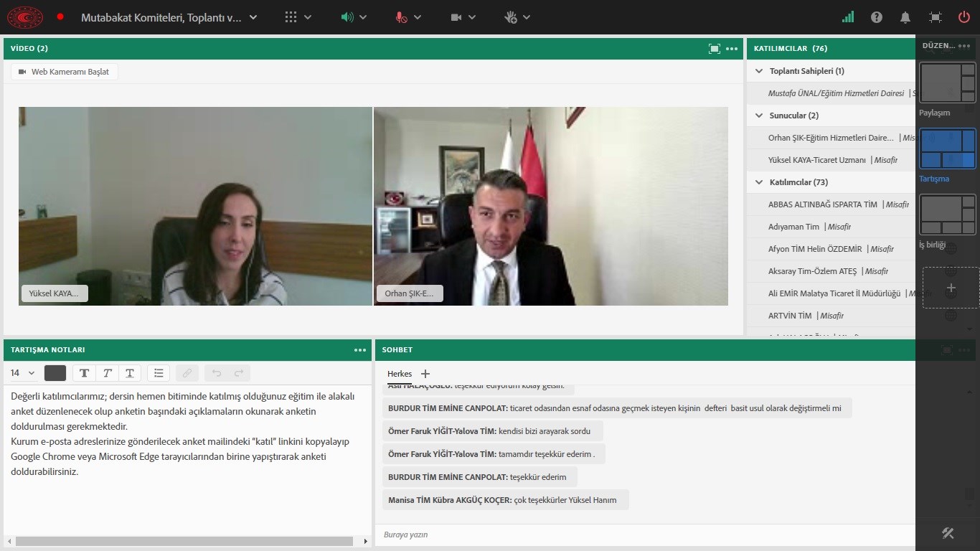980x551 pixels.
Task: Select Orhan ŞIK video feed
Action: pos(551,207)
